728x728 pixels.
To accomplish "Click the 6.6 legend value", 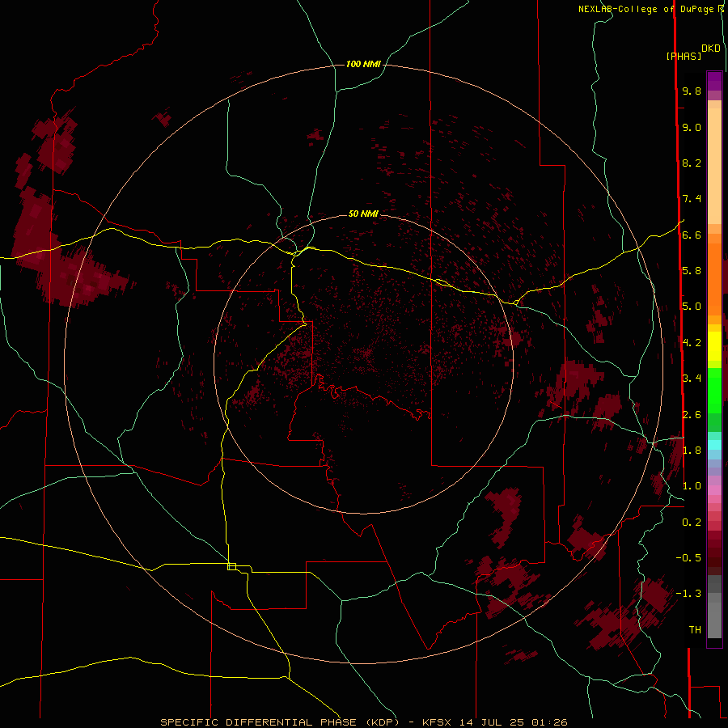I will [x=692, y=235].
